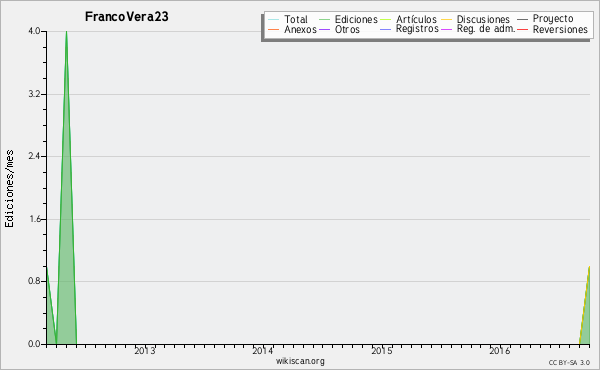Click the 2013 x-axis label
Screen dimensions: 600x370
tap(145, 350)
